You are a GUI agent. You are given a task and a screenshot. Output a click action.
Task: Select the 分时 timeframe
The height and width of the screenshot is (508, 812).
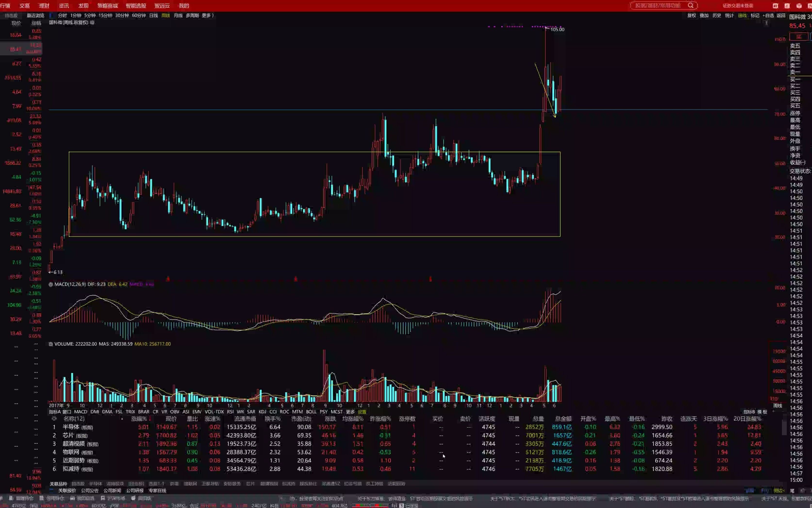tap(62, 16)
